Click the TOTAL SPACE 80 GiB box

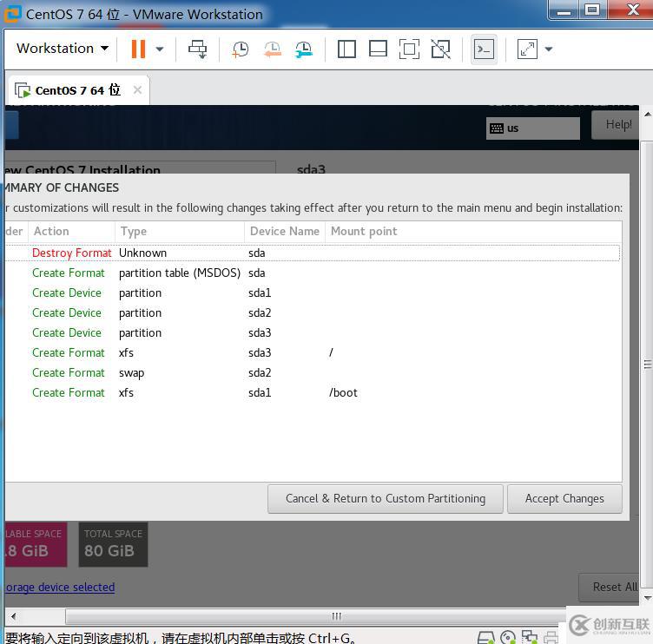[x=113, y=544]
